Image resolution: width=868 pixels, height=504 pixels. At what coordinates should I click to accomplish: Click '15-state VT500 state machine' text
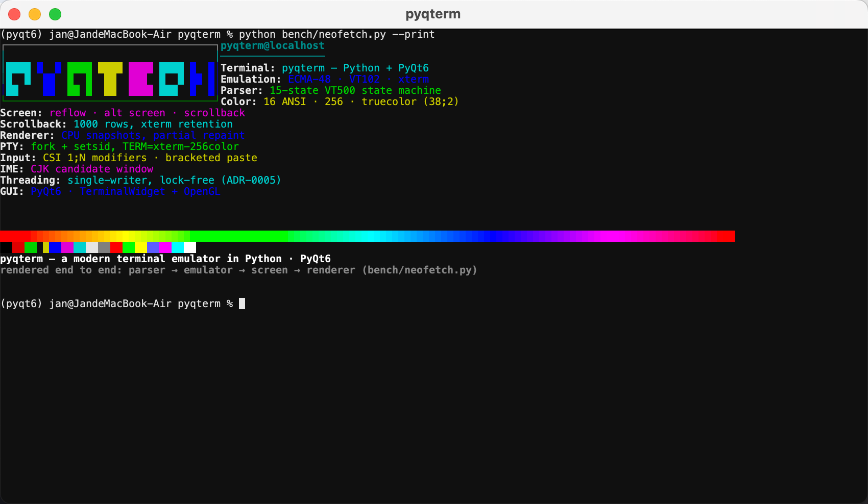355,90
